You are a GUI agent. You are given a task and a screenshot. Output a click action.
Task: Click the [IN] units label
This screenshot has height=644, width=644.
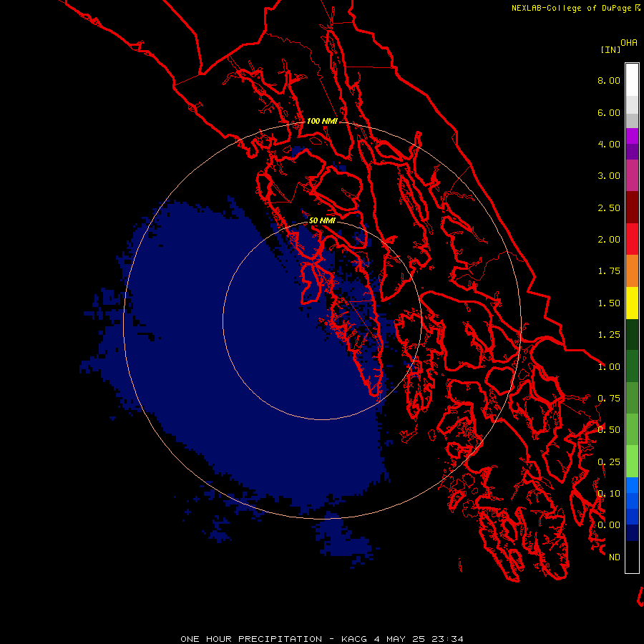point(610,49)
